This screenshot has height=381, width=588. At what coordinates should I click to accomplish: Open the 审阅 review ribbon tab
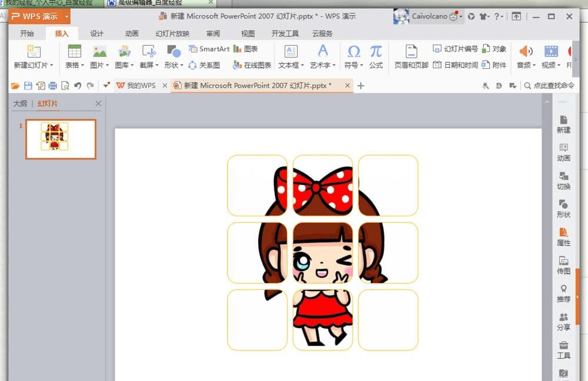(x=213, y=34)
